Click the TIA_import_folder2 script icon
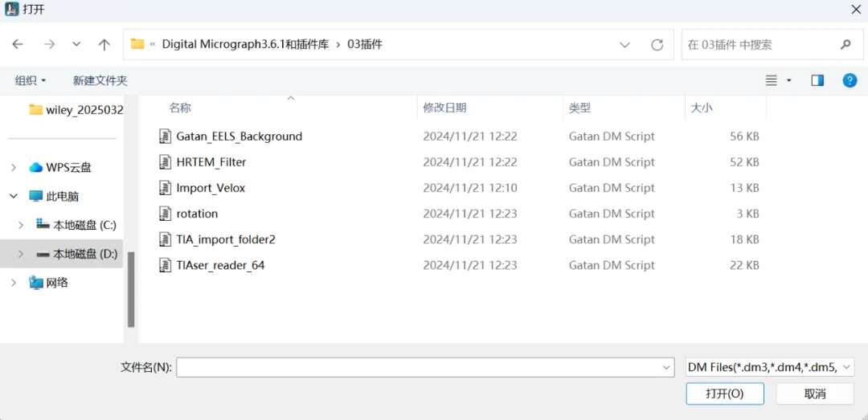This screenshot has width=868, height=420. pyautogui.click(x=165, y=239)
